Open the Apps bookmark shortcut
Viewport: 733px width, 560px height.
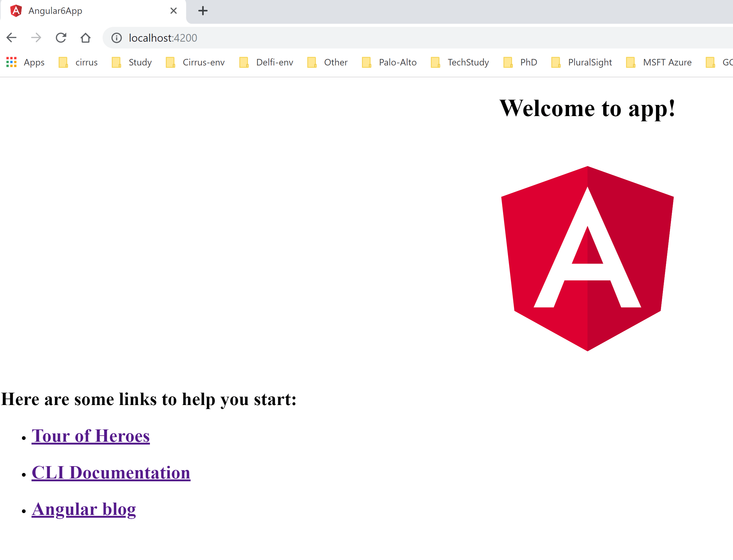tap(25, 62)
